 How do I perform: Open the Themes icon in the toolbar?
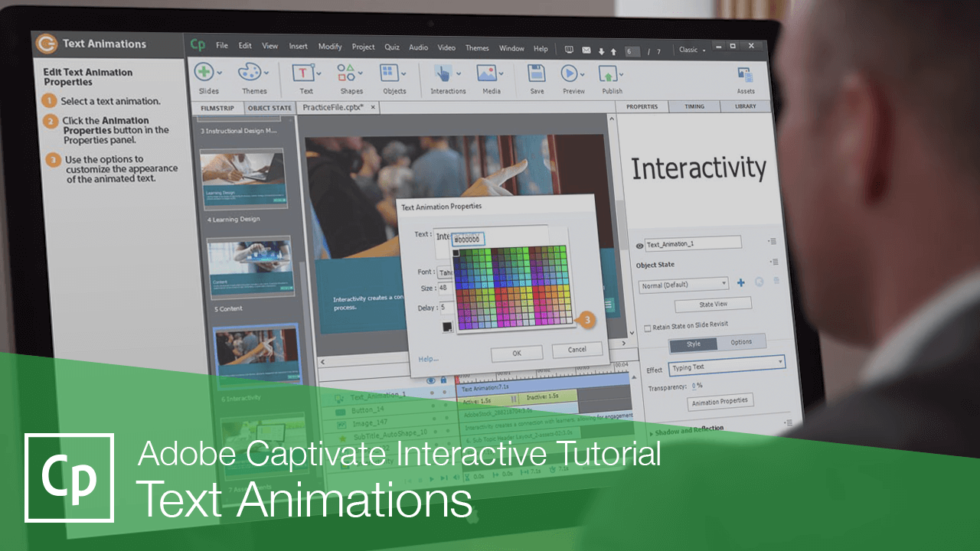[x=249, y=73]
